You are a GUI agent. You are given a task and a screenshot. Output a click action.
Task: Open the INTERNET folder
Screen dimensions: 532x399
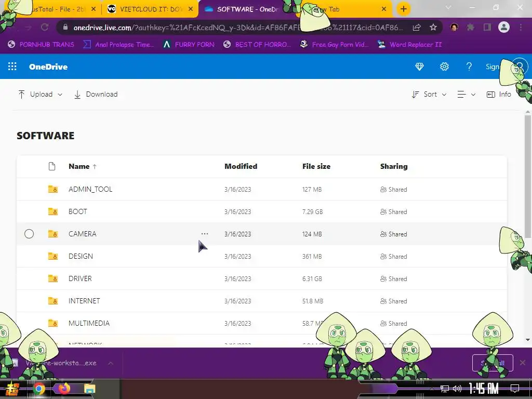(84, 301)
